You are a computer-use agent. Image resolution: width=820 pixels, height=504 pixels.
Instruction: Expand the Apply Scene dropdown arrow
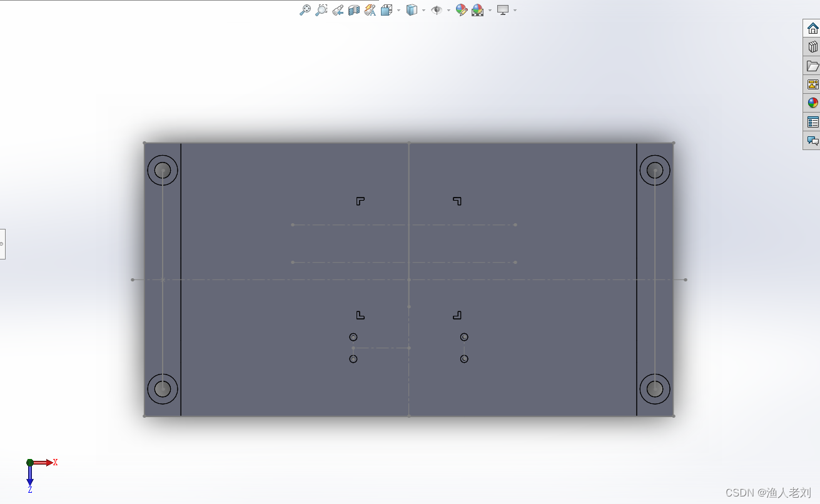tap(490, 10)
